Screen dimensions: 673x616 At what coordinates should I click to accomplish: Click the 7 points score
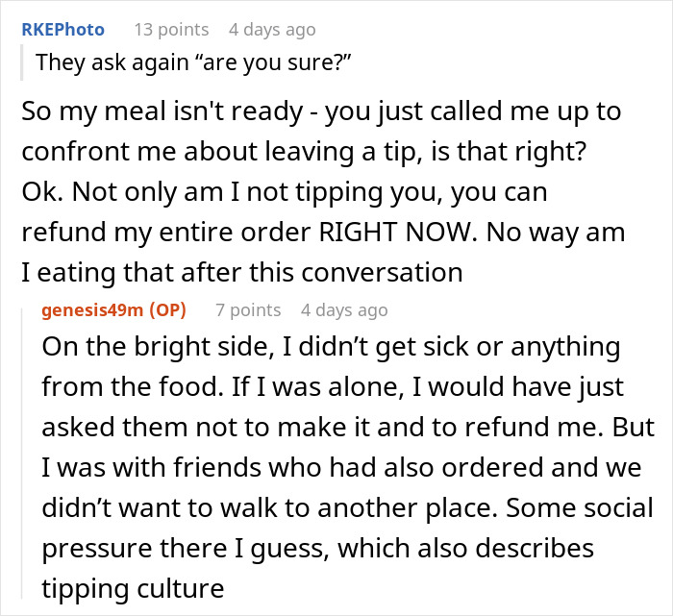pyautogui.click(x=248, y=309)
